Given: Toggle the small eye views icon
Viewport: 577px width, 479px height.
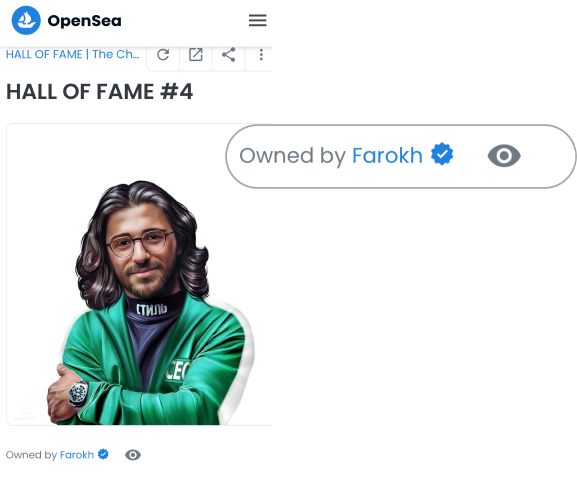Looking at the screenshot, I should [133, 455].
